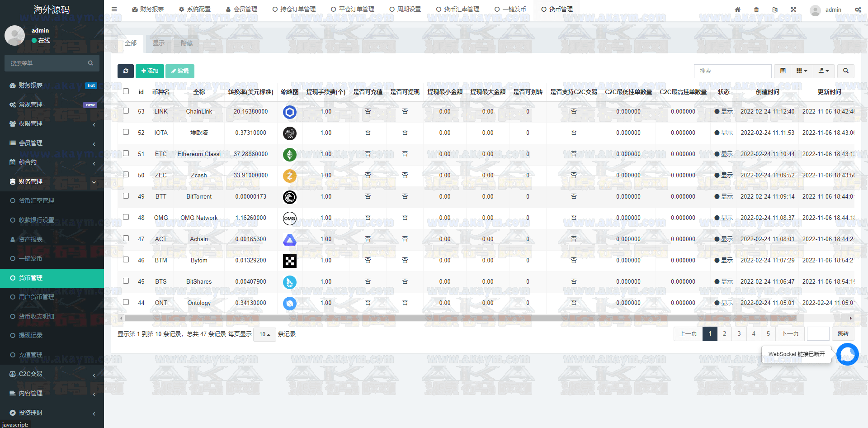This screenshot has height=428, width=868.
Task: Click the fullscreen expand icon in header
Action: point(793,10)
